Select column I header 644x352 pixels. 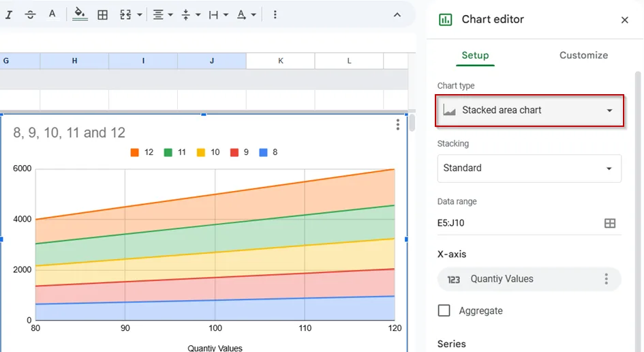tap(143, 61)
